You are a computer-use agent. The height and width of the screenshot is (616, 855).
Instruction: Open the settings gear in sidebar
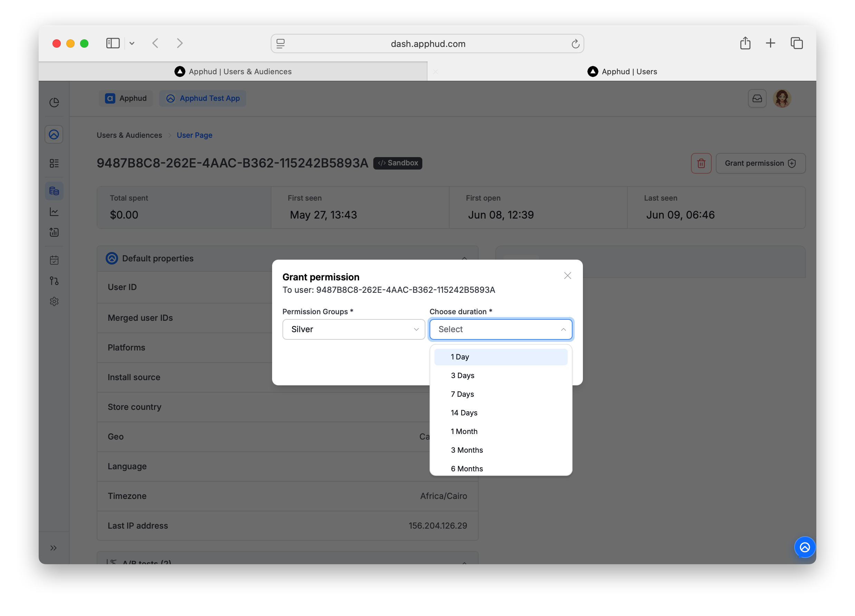(x=54, y=301)
